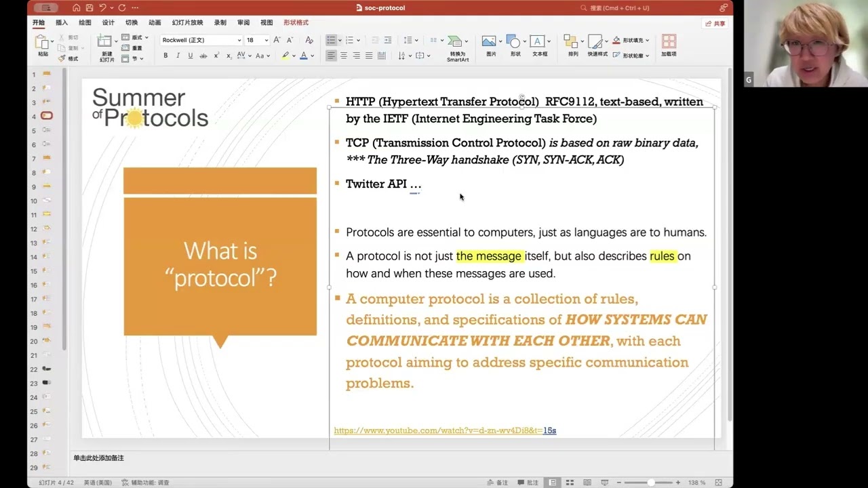Open the Insert (插入) tab
This screenshot has height=488, width=868.
coord(62,22)
